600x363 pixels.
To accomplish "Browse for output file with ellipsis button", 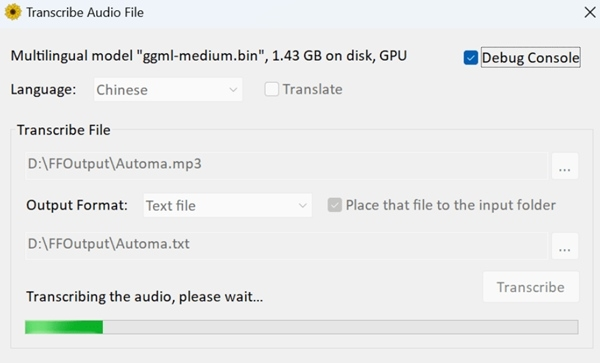I will pyautogui.click(x=565, y=246).
